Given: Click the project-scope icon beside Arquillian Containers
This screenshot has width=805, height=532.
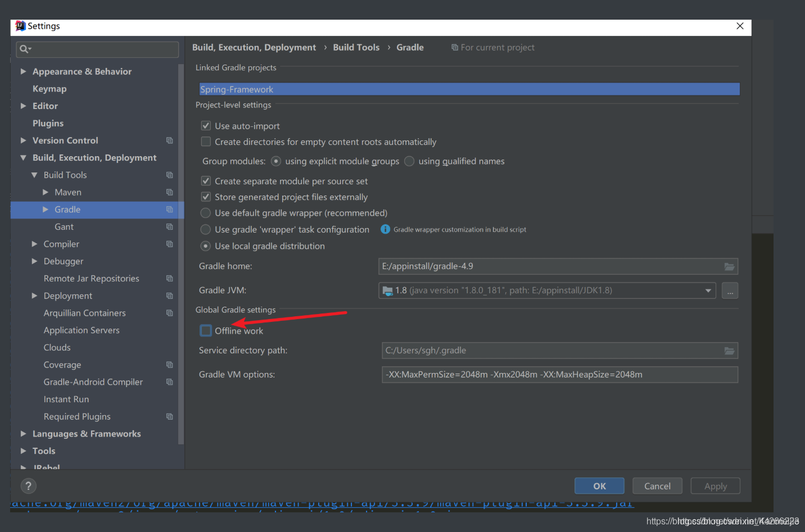Looking at the screenshot, I should (x=169, y=313).
